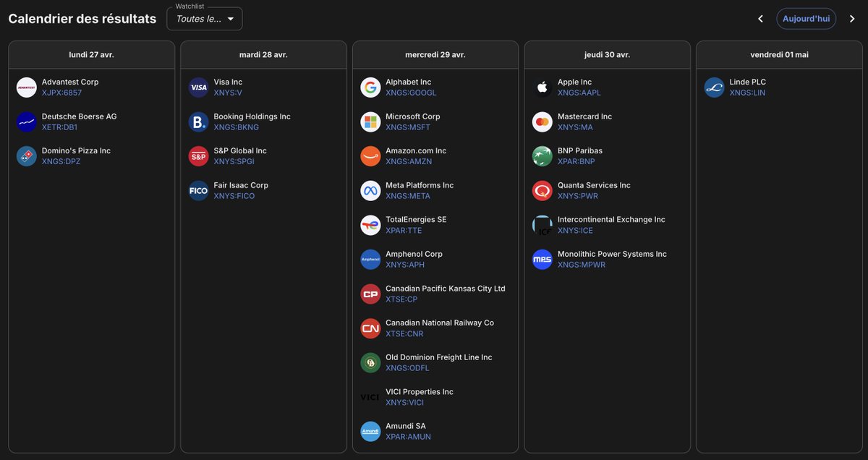
Task: Click the Visa logo icon
Action: click(x=199, y=88)
